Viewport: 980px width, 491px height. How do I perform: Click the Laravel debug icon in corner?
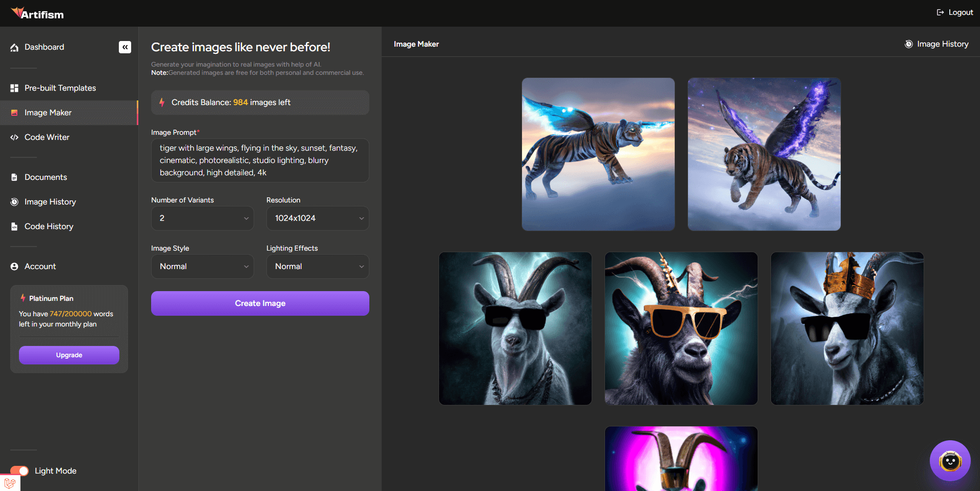coord(10,483)
